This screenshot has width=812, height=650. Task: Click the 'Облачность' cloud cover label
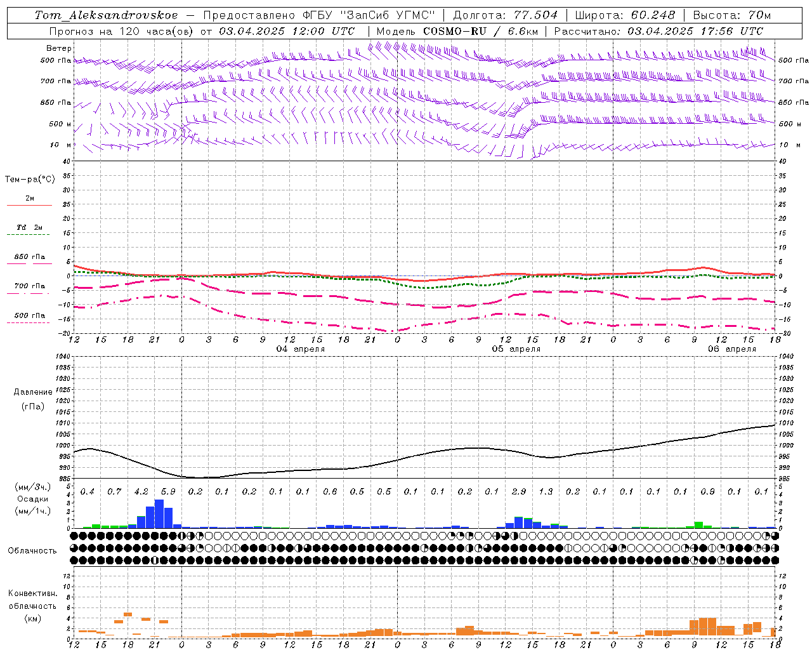[32, 551]
